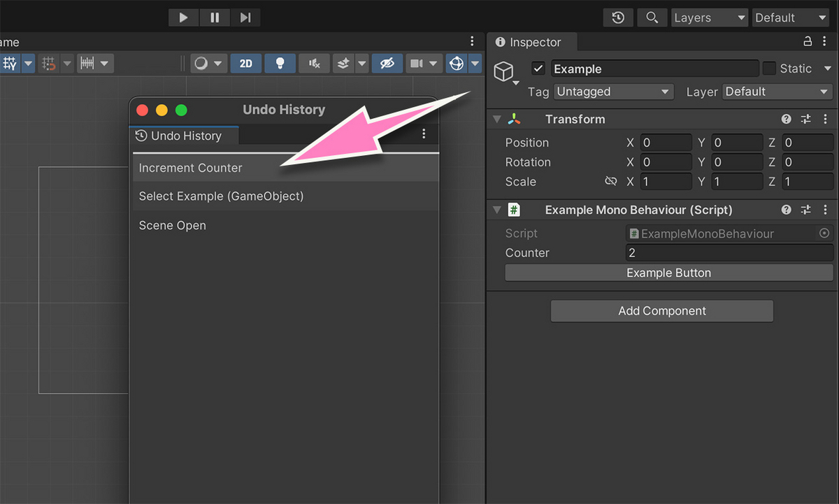The height and width of the screenshot is (504, 839).
Task: Click the ExampleMonoBehaviour script object picker circle
Action: click(824, 233)
